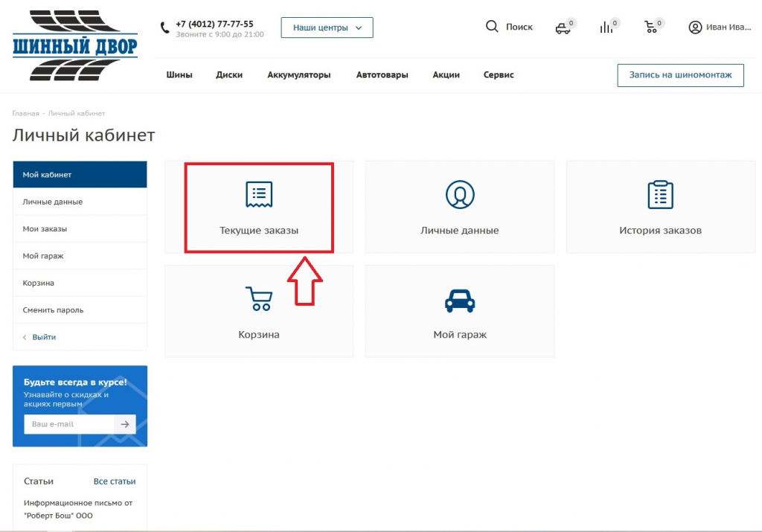The height and width of the screenshot is (532, 762).
Task: Go to Главная via breadcrumb
Action: click(x=25, y=114)
